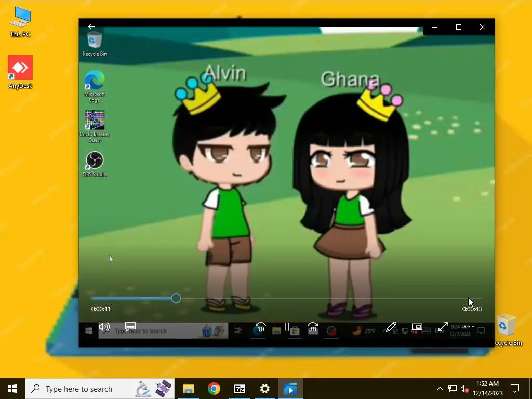Open File Explorer from the taskbar

(x=188, y=389)
